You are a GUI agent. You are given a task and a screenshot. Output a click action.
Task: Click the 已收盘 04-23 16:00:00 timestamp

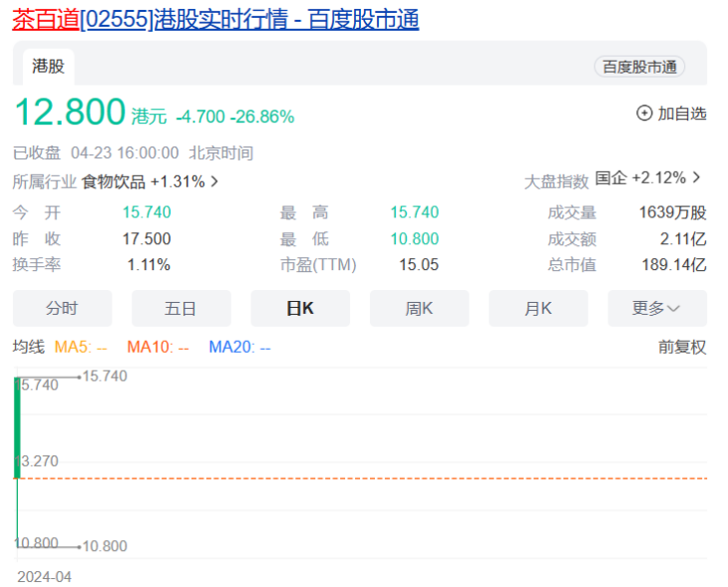point(133,153)
